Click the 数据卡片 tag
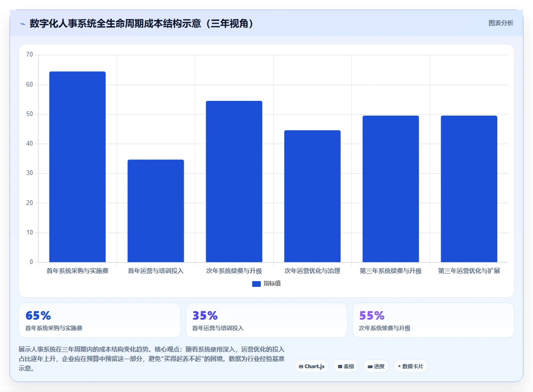Viewport: 533px width, 392px height. (x=410, y=366)
